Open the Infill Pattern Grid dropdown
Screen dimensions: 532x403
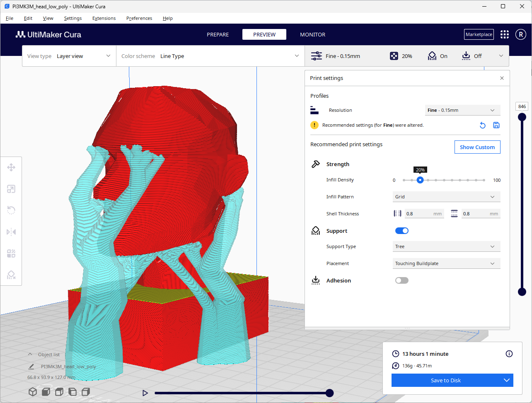(x=446, y=197)
